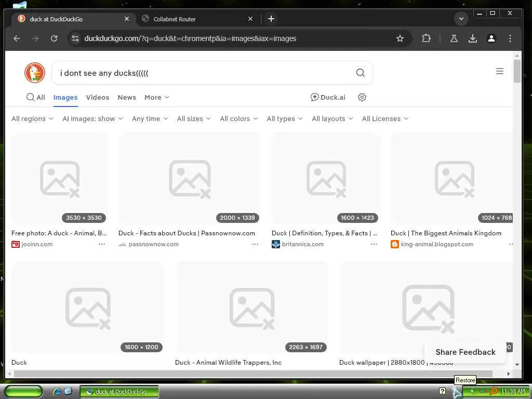Open the passnownow.com source link
The width and height of the screenshot is (532, 399).
coord(154,244)
